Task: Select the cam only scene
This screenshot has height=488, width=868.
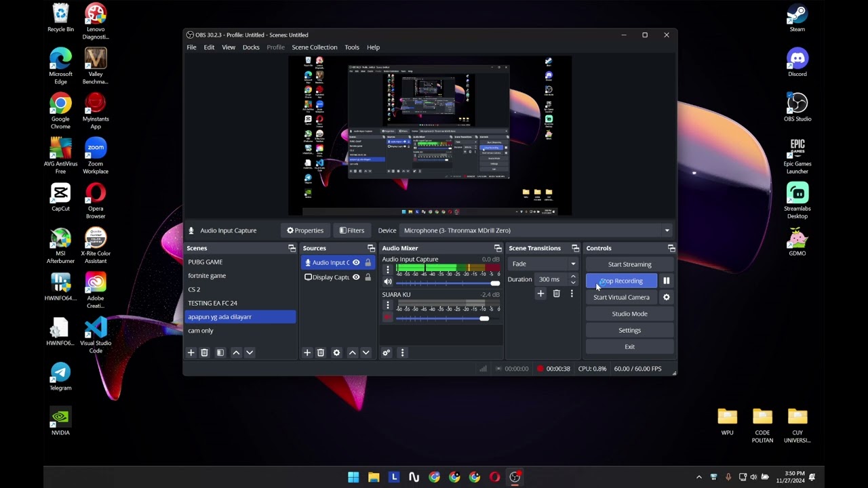Action: (x=241, y=331)
